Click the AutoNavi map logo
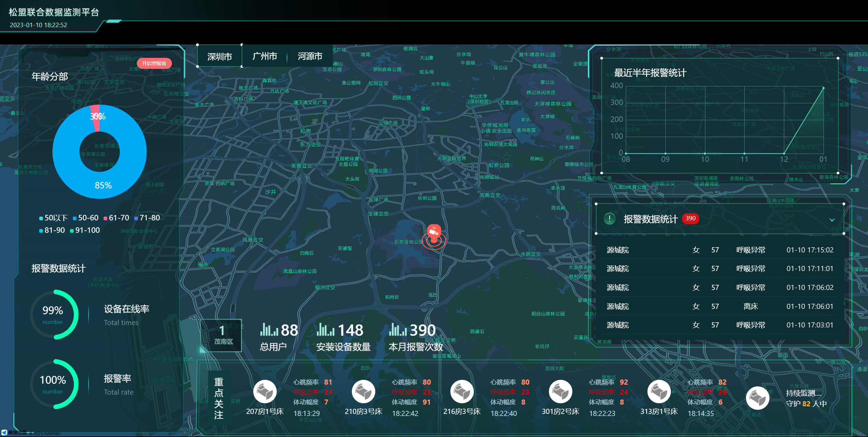The width and height of the screenshot is (868, 437). point(14,433)
